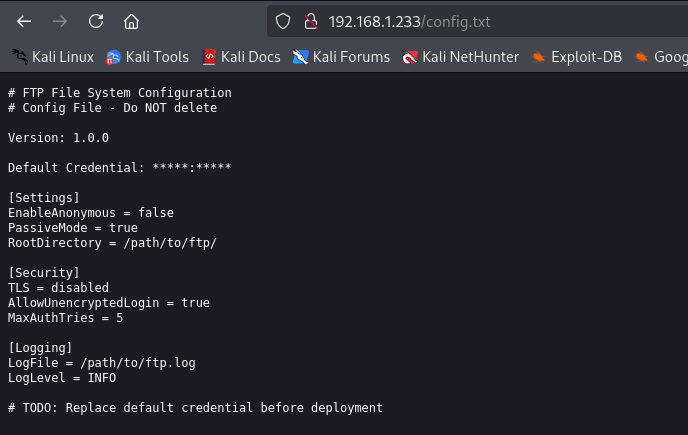This screenshot has width=688, height=435.
Task: Show the insecure connection lock info
Action: (309, 21)
